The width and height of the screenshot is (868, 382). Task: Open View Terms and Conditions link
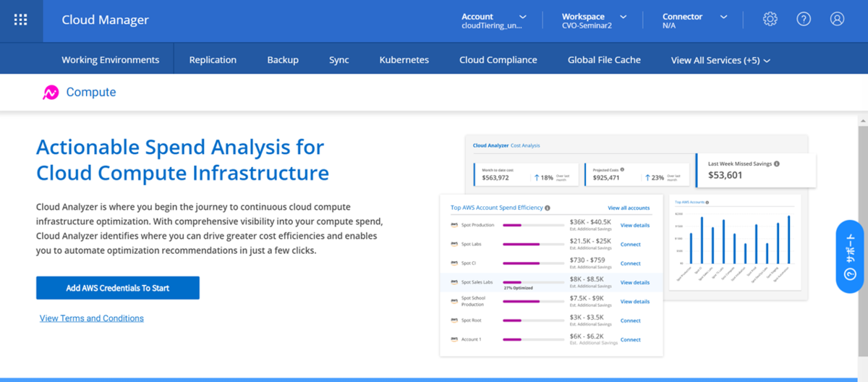tap(92, 318)
